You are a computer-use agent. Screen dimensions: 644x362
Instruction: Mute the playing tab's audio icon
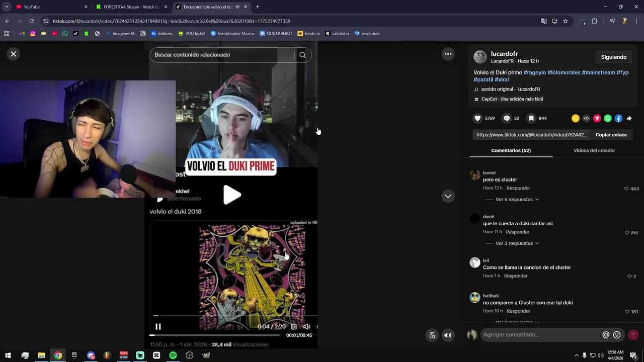[237, 7]
